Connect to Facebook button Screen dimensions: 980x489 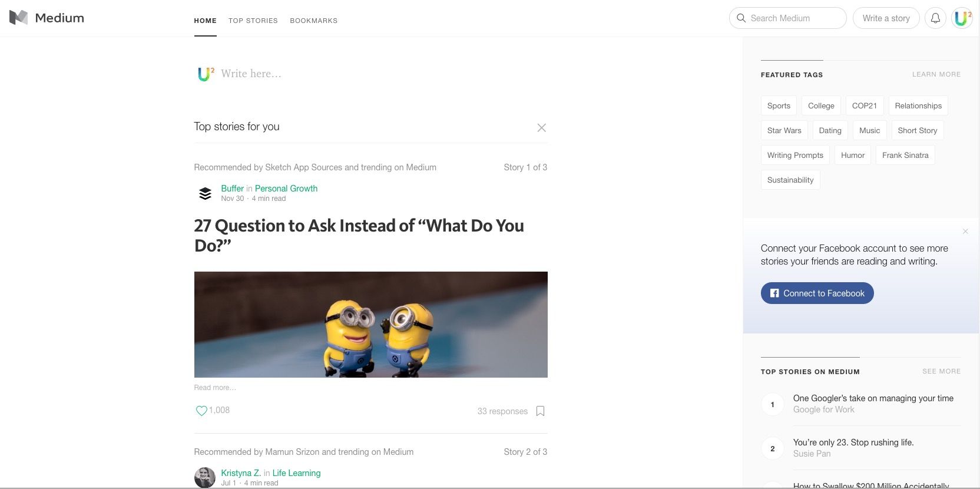point(817,293)
